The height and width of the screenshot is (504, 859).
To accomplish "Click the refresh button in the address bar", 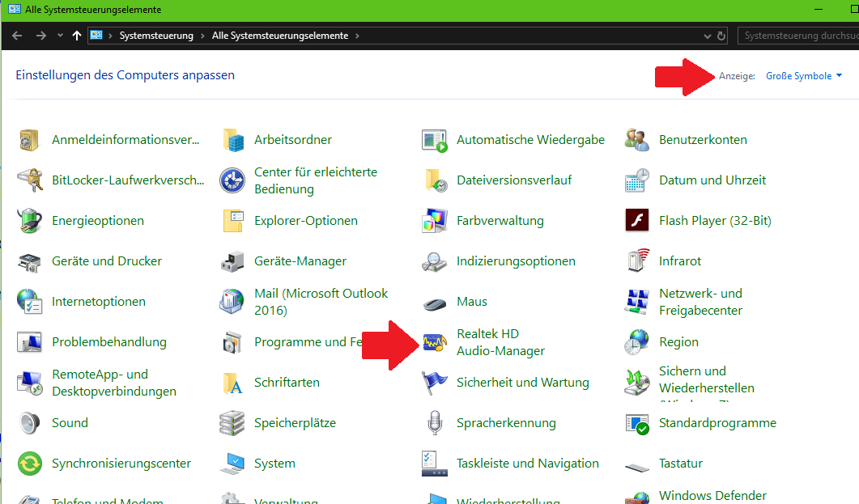I will (x=721, y=36).
